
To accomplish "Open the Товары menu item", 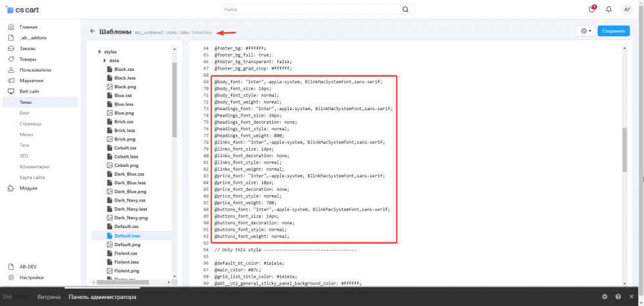I will 28,59.
